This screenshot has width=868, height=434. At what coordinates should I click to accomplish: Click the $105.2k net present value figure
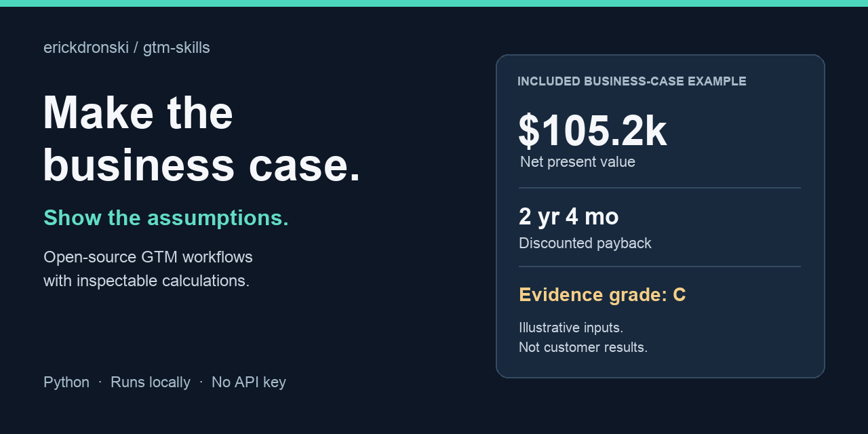tap(593, 131)
